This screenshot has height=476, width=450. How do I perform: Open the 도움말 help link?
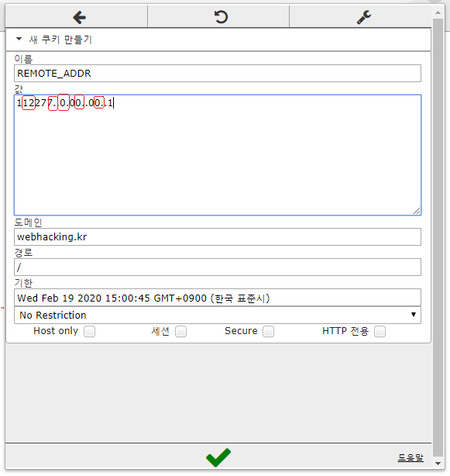pos(410,457)
